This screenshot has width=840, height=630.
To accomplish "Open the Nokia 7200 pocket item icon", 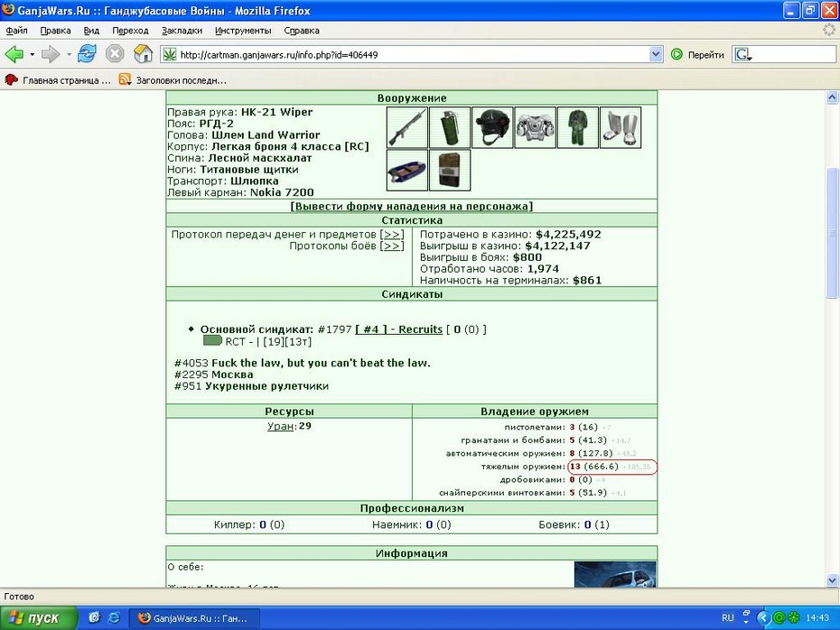I will [450, 171].
